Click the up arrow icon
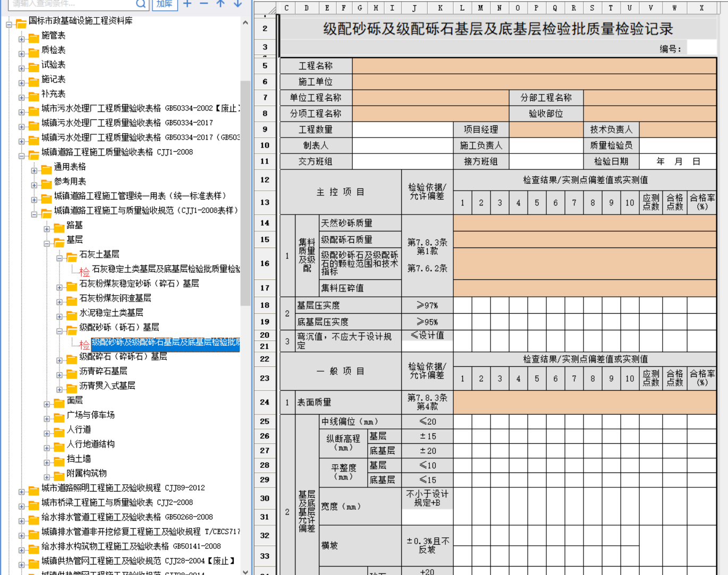The width and height of the screenshot is (728, 575). click(x=221, y=4)
